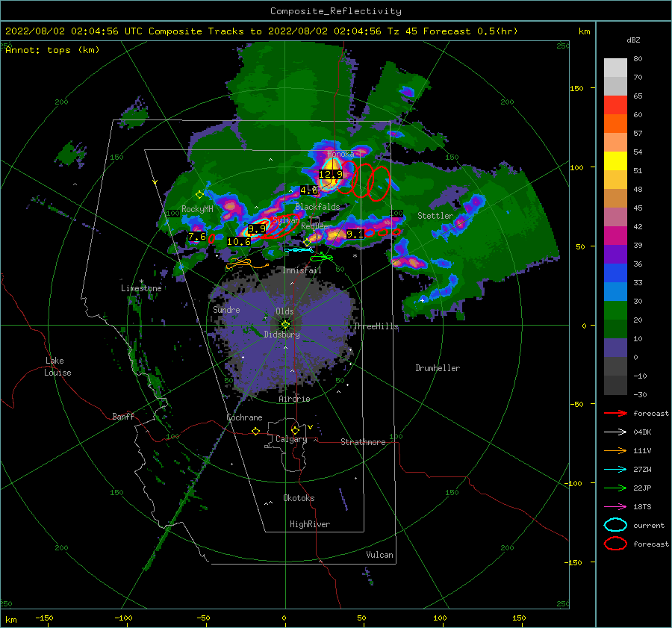Image resolution: width=672 pixels, height=628 pixels.
Task: Click the storm top label 10.6
Action: pyautogui.click(x=239, y=241)
